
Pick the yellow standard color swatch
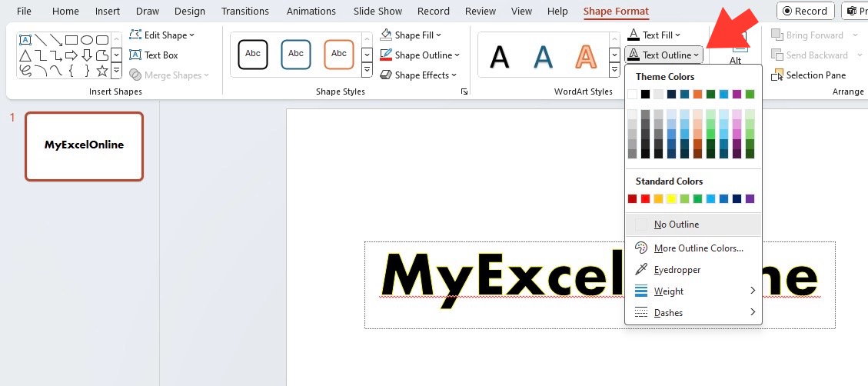(671, 198)
